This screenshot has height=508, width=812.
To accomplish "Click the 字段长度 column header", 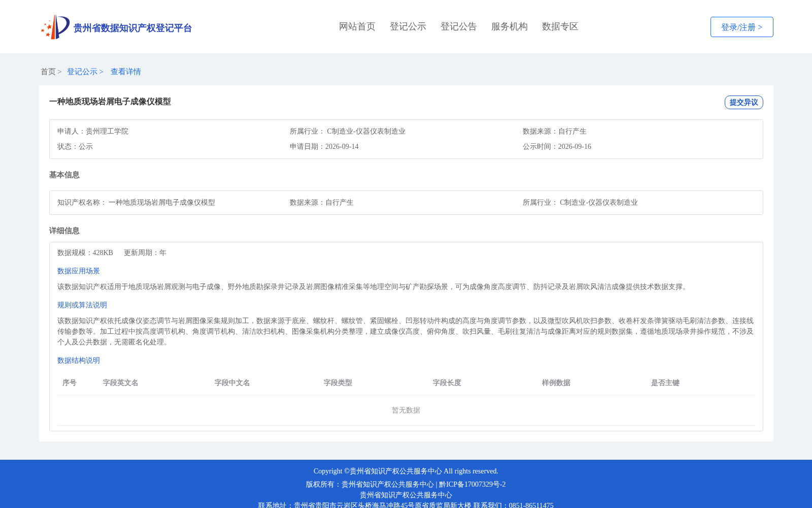I will coord(447,383).
